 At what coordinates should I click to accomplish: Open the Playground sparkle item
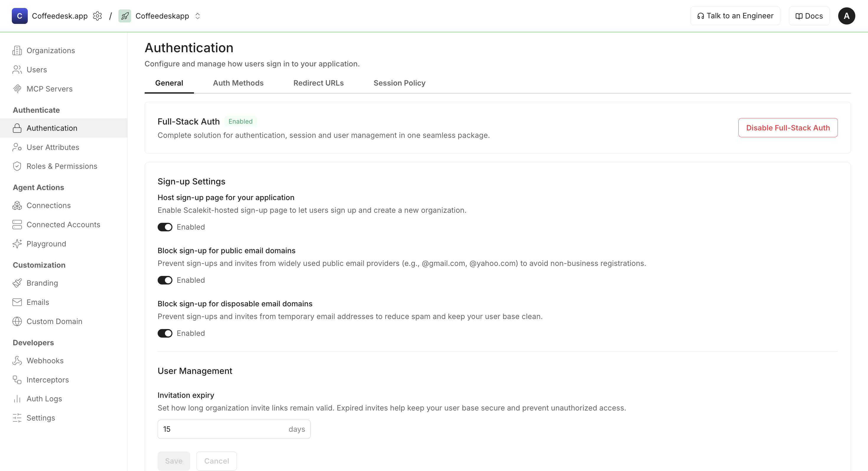[x=46, y=244]
